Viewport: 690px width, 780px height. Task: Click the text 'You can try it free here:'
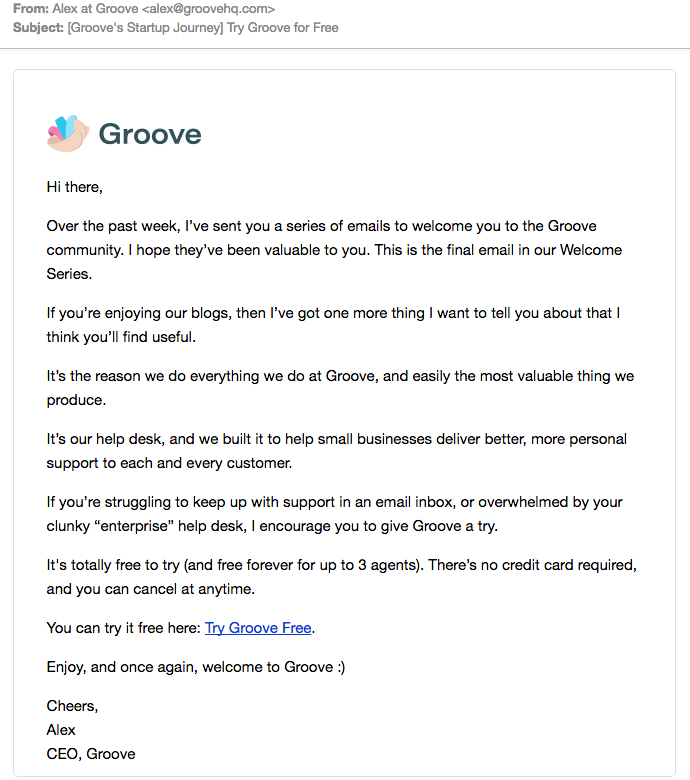click(x=124, y=628)
